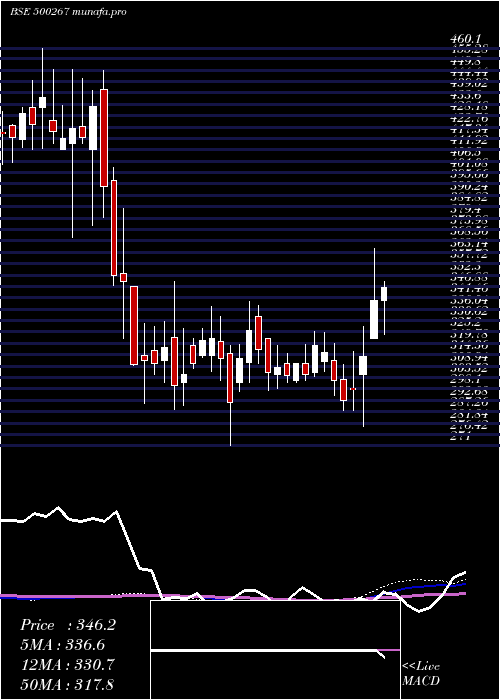Screen dimensions: 500x700
Task: Click the 352.5 price axis label
Action: pyautogui.click(x=465, y=266)
